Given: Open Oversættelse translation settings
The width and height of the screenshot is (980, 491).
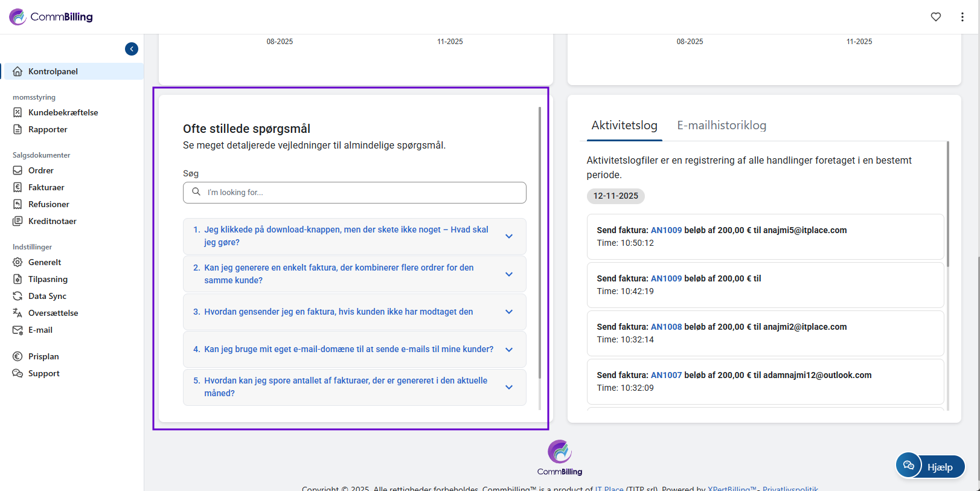Looking at the screenshot, I should tap(53, 313).
